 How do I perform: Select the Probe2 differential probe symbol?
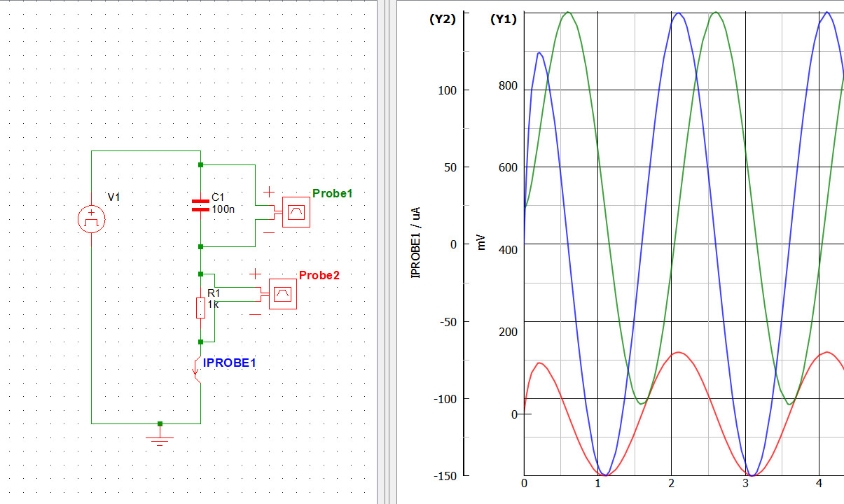[x=282, y=294]
